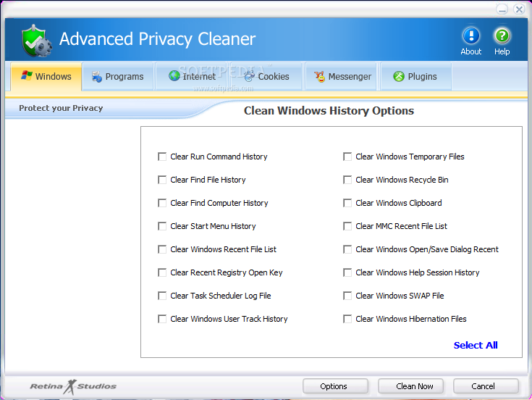Tick Clear Windows Recycle Bin
The image size is (532, 400).
[347, 180]
